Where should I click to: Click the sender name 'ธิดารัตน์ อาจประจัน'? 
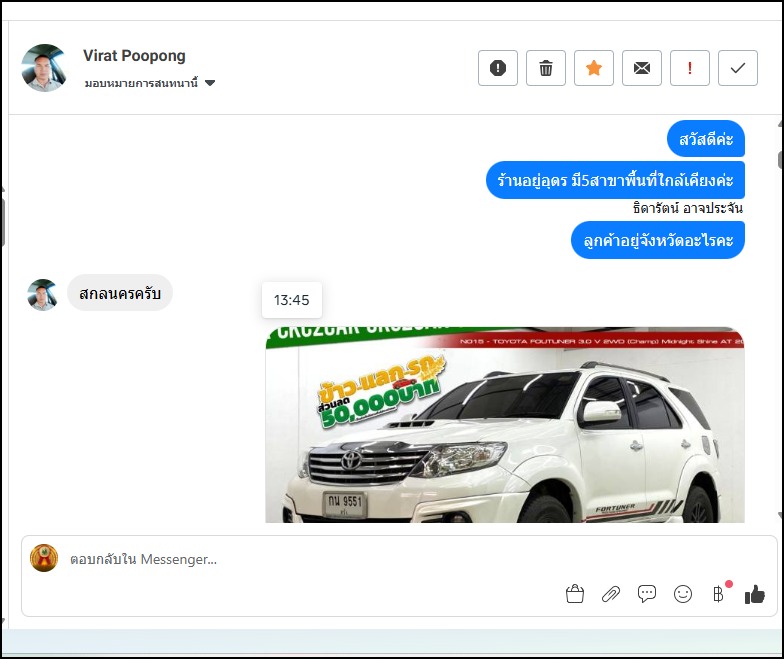[688, 208]
